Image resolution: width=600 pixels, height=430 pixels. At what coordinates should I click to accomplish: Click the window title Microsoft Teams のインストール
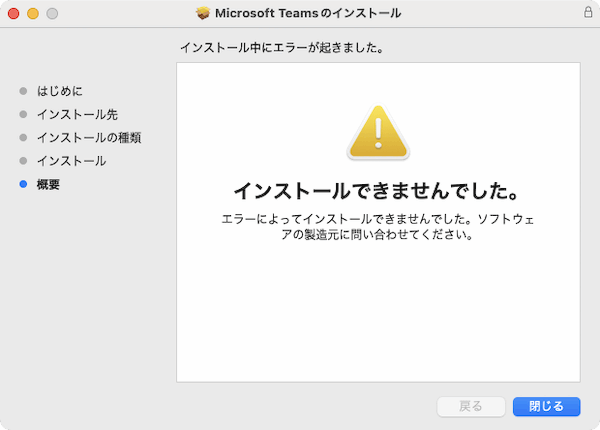click(308, 13)
